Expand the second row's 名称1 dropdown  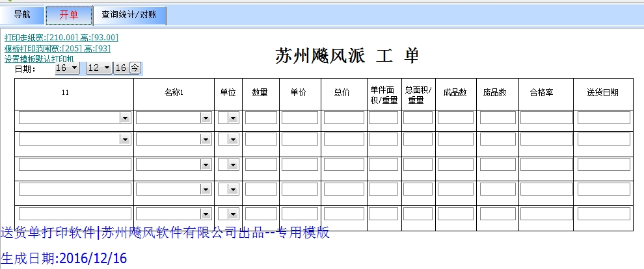pos(206,140)
